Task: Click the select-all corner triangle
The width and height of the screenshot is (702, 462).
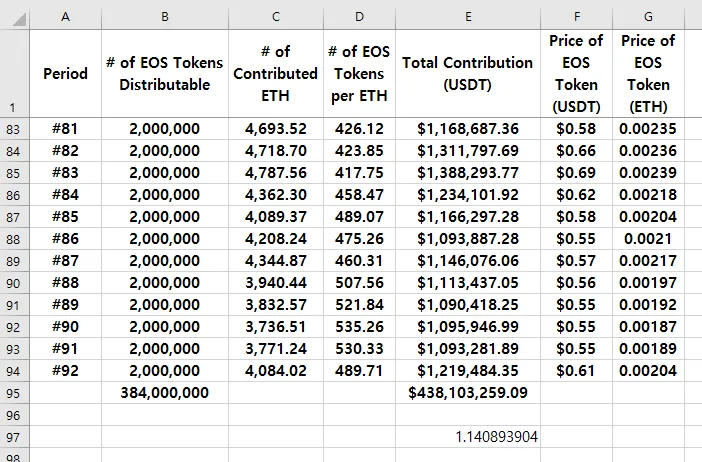Action: coord(19,19)
